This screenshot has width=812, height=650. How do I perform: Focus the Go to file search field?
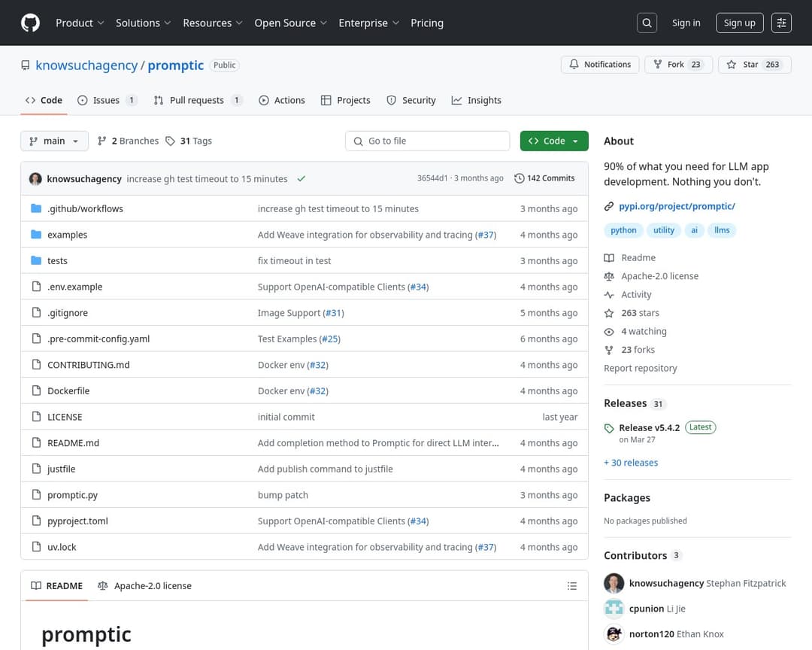pyautogui.click(x=427, y=141)
